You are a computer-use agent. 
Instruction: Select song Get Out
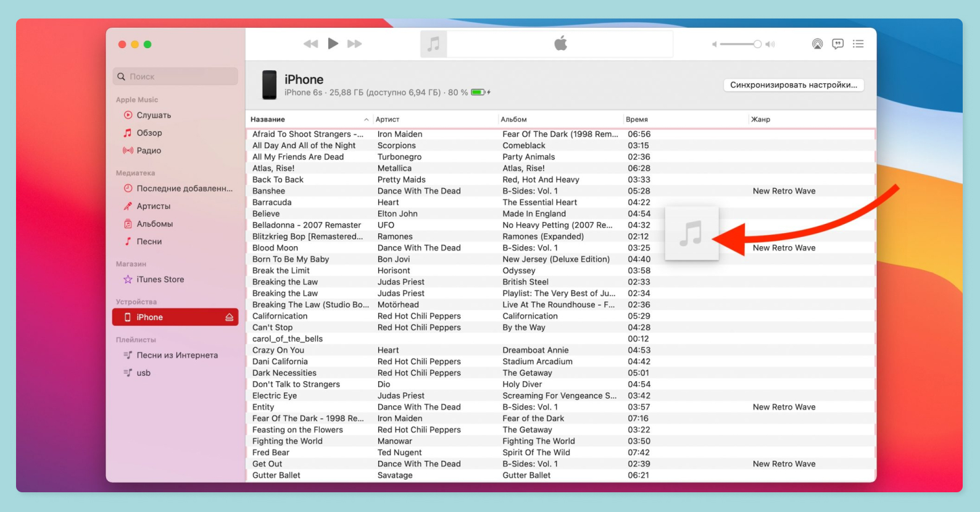267,464
